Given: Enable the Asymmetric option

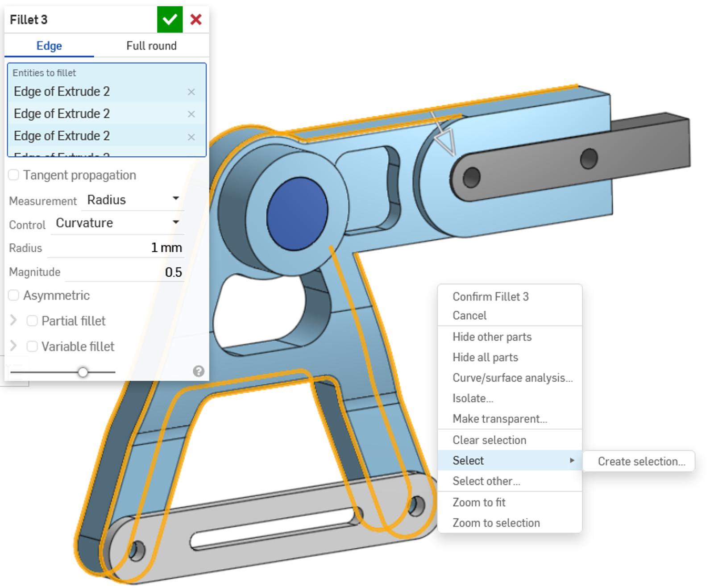Looking at the screenshot, I should click(14, 295).
